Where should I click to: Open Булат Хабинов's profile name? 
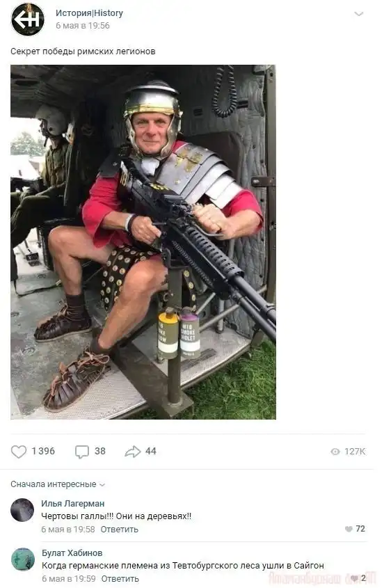pyautogui.click(x=72, y=553)
